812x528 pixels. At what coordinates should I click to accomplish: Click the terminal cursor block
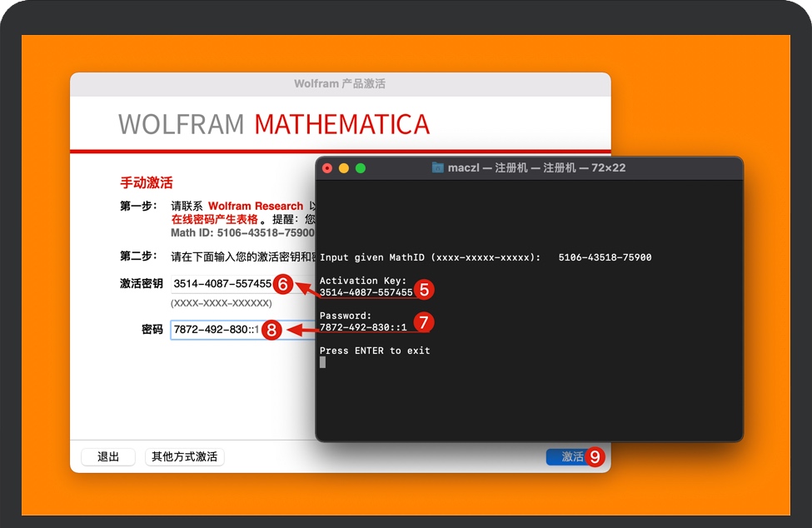(322, 362)
